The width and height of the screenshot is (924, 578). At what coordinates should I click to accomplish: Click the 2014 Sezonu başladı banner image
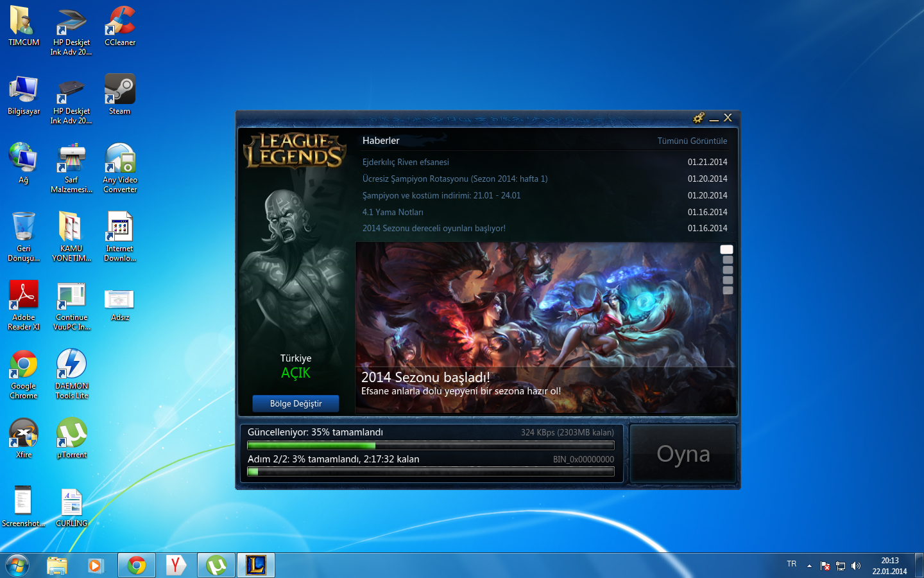[546, 328]
